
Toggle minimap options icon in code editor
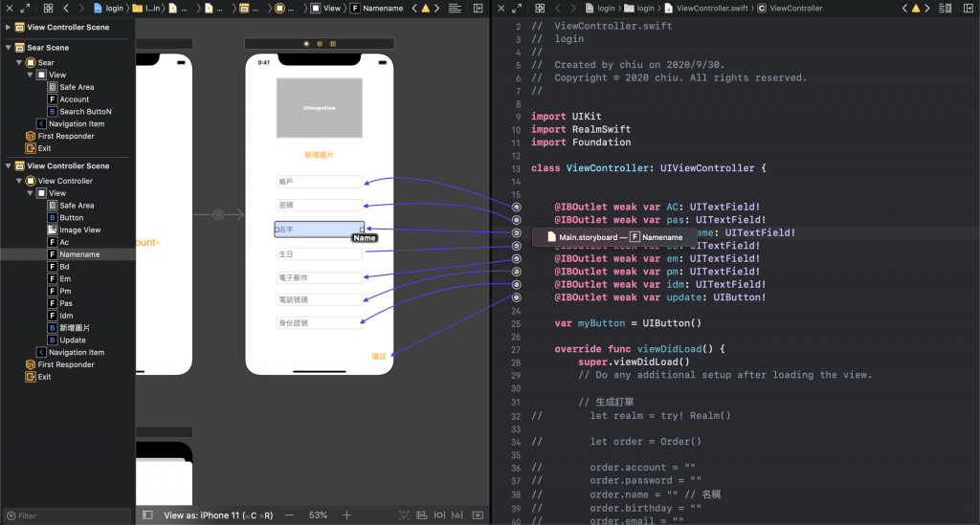(x=946, y=8)
